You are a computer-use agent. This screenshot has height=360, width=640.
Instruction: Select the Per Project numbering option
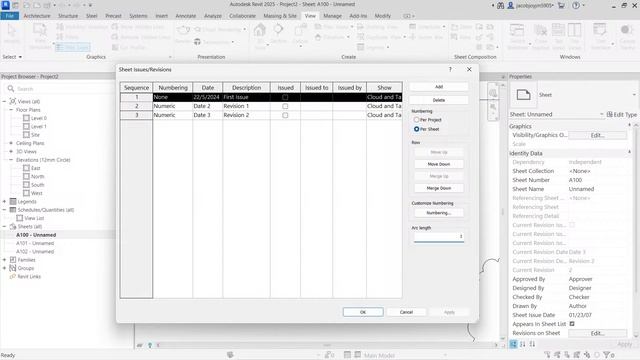click(416, 120)
